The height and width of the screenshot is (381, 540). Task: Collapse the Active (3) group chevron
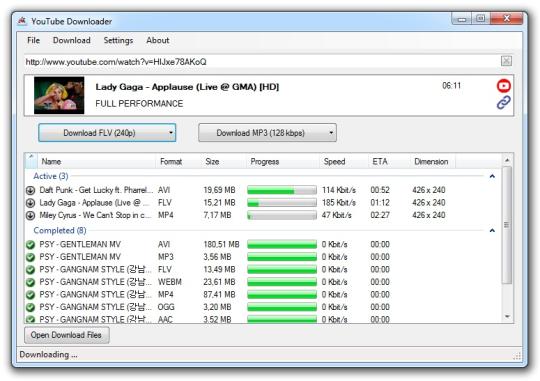point(492,176)
